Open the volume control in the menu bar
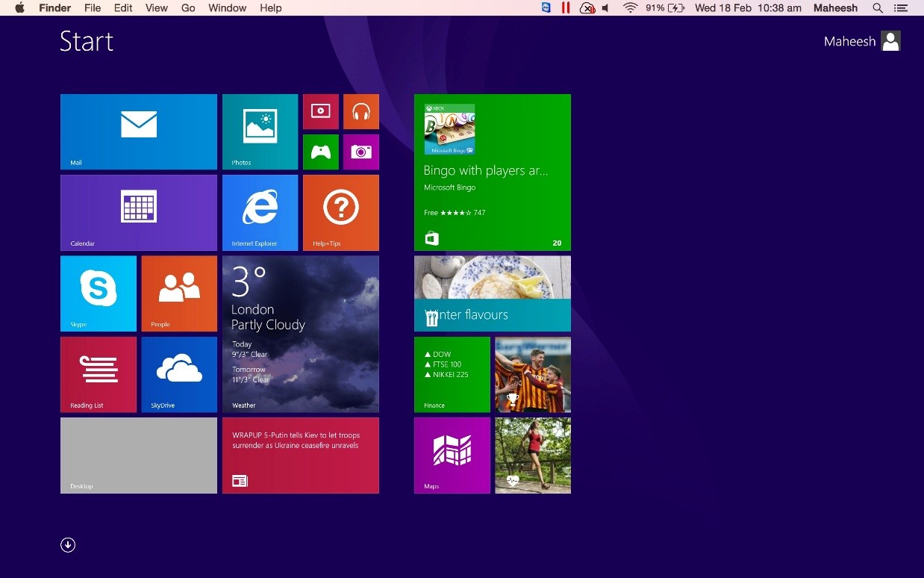924x578 pixels. point(605,8)
